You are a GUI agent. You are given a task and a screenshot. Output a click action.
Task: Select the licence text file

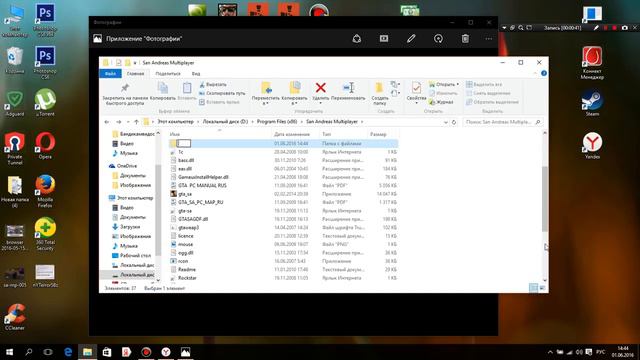pos(186,236)
